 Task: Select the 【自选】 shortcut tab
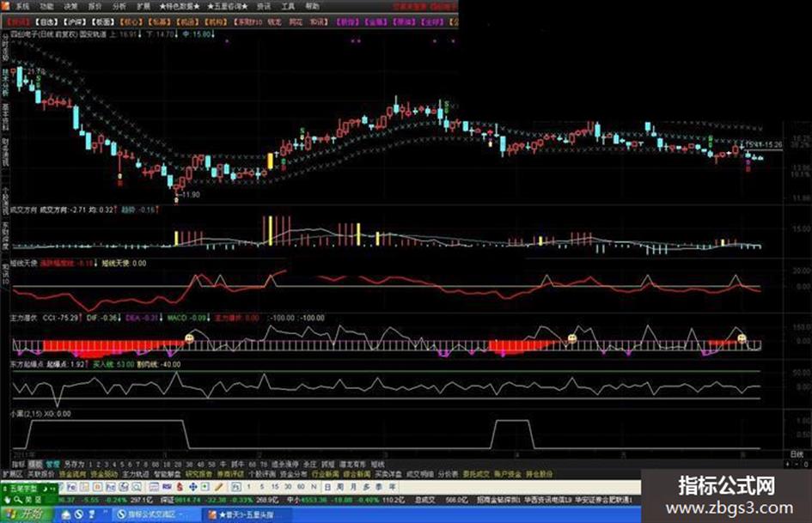click(x=47, y=22)
